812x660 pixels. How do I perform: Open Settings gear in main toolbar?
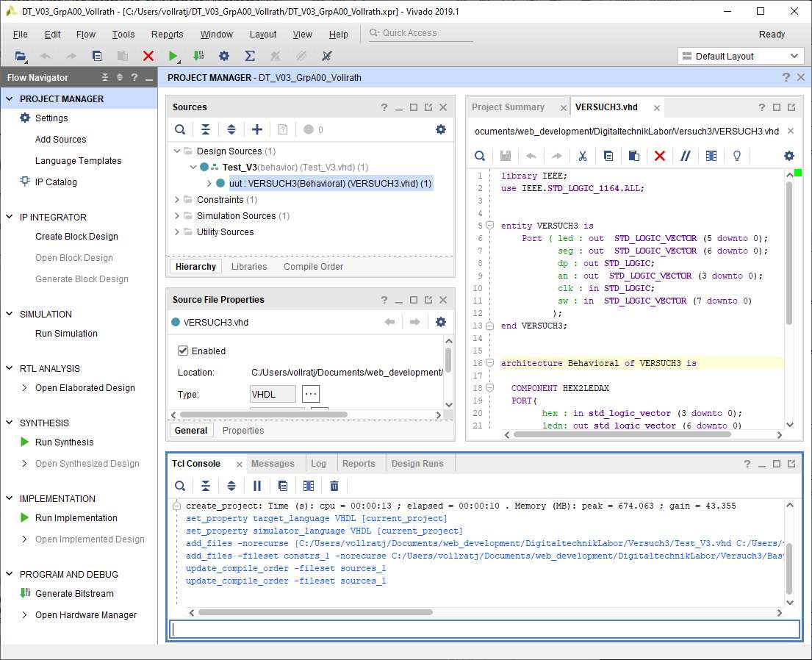pos(224,56)
